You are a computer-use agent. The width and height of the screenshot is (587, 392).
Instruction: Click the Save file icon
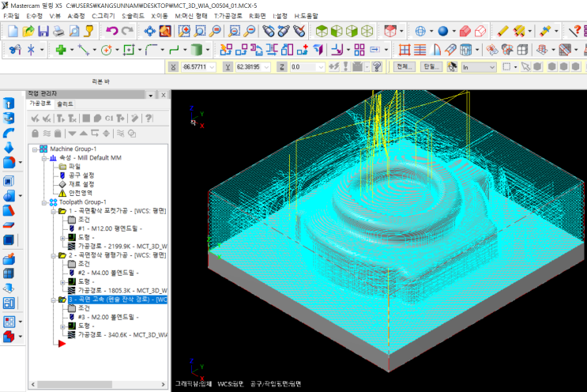click(43, 32)
